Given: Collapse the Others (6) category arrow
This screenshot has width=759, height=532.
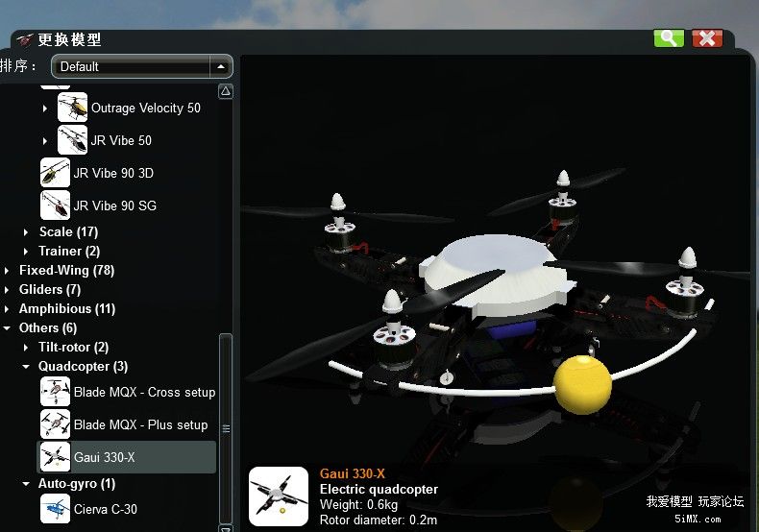Looking at the screenshot, I should click(7, 327).
